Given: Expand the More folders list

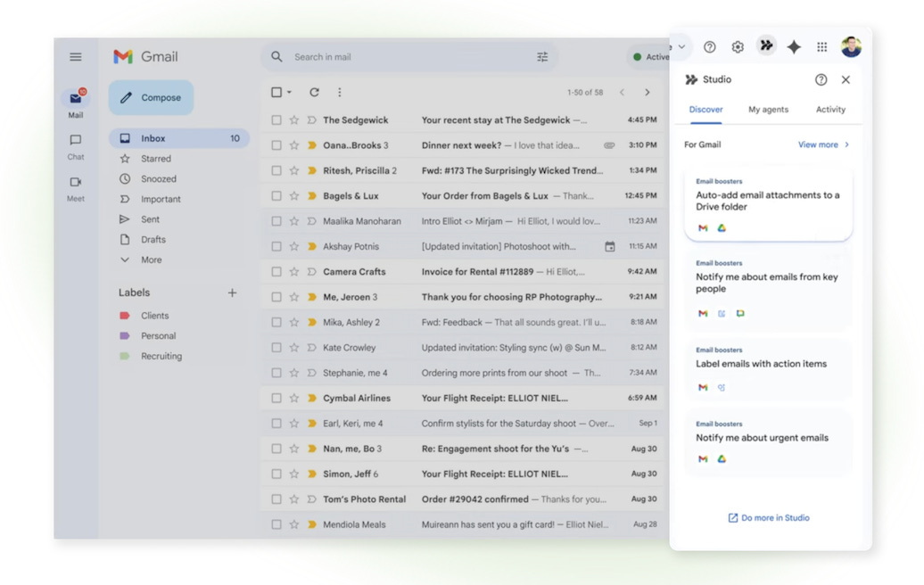Looking at the screenshot, I should click(151, 260).
